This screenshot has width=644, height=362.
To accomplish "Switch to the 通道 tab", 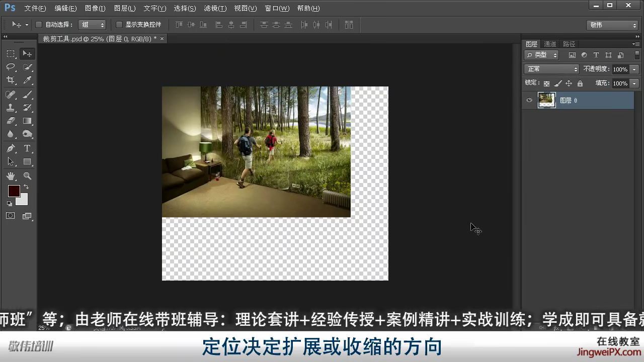I will pos(550,44).
